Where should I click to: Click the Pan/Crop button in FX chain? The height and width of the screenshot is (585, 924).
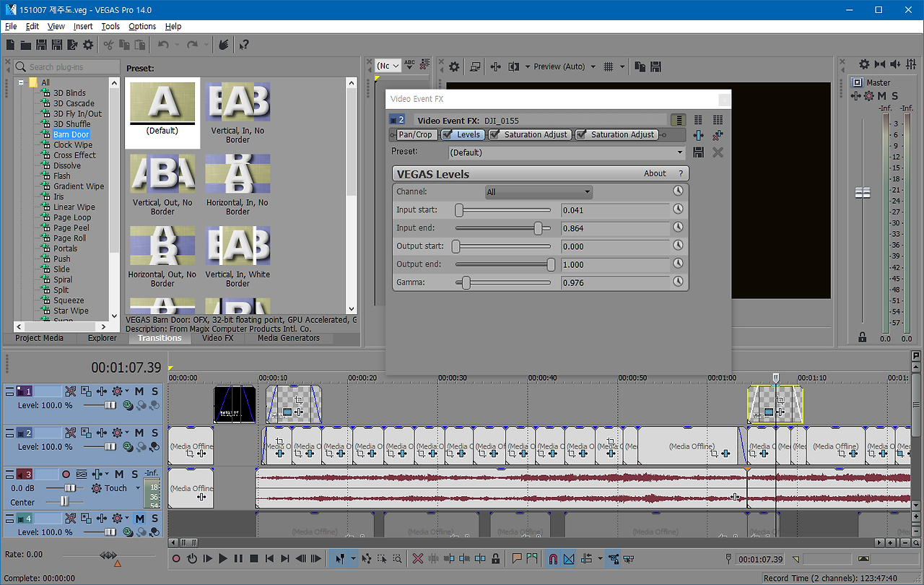pyautogui.click(x=415, y=134)
